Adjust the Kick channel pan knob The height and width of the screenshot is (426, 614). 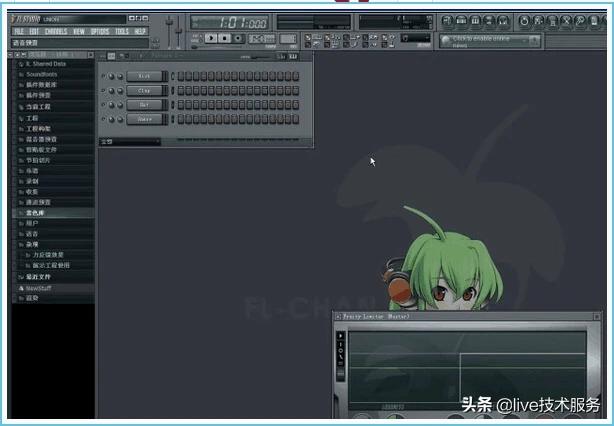coord(112,76)
